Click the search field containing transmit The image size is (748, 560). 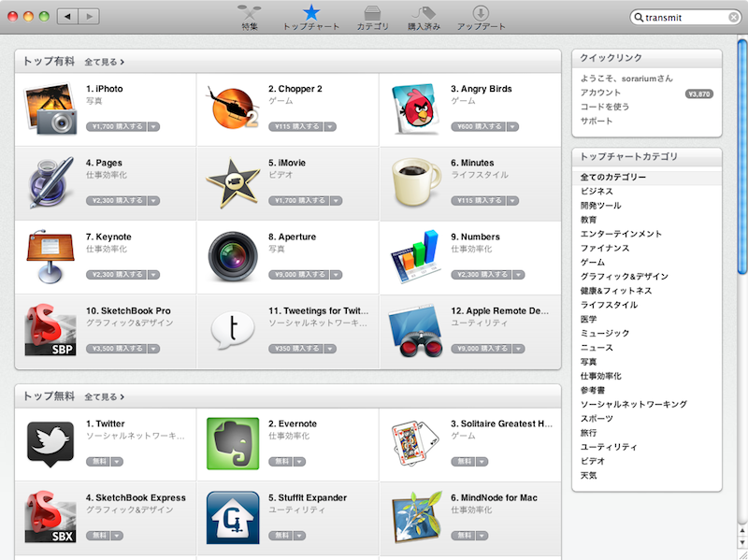tap(685, 18)
